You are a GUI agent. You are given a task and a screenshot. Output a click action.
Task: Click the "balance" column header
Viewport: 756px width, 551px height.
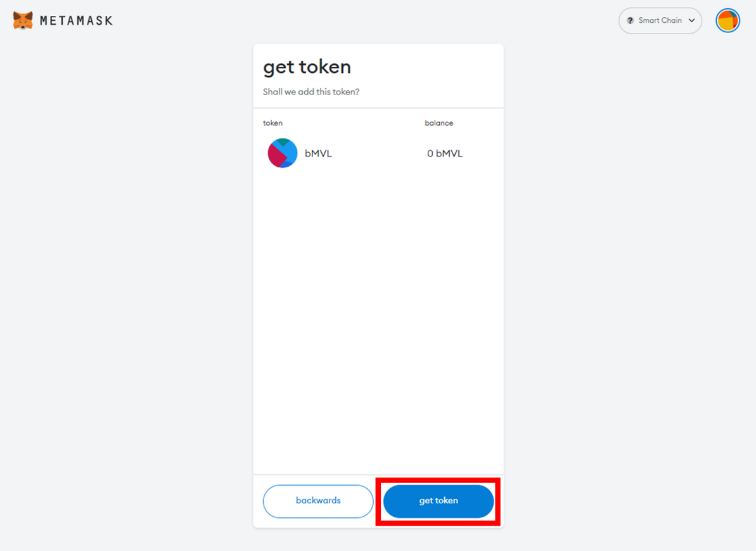439,123
